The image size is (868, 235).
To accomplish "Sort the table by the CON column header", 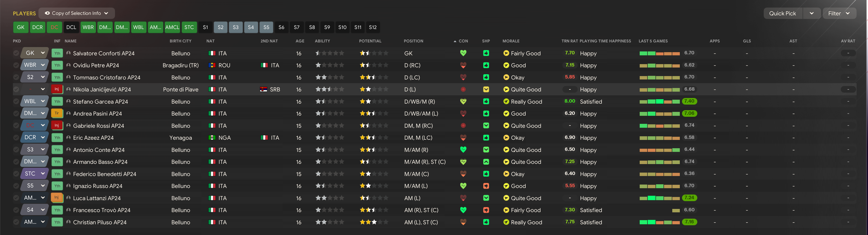I will coord(463,41).
